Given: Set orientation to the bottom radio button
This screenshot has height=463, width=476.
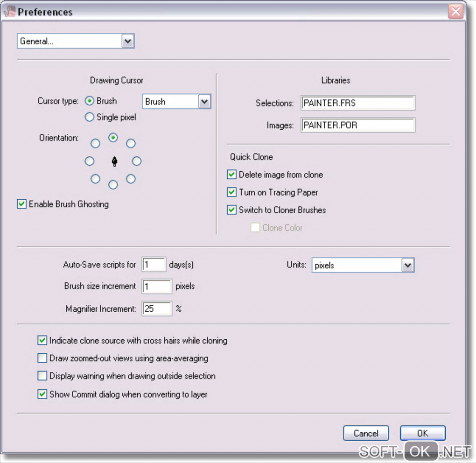Looking at the screenshot, I should point(113,184).
